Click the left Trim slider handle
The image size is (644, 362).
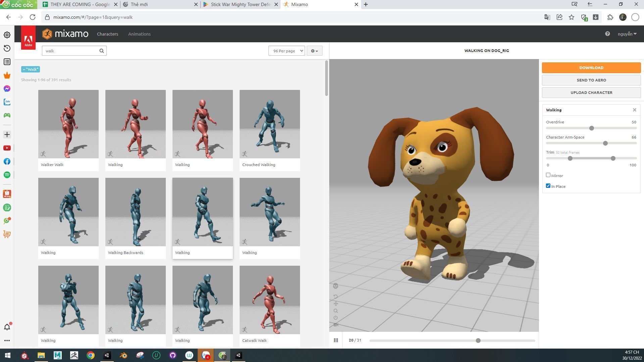(570, 158)
